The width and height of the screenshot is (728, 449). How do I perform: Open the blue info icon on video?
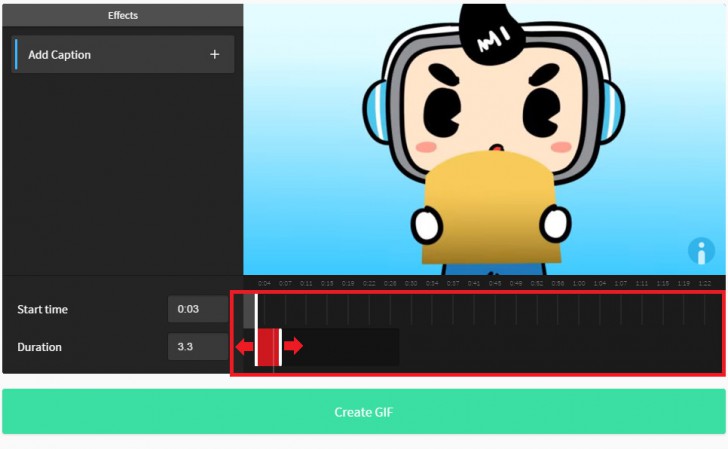[701, 251]
